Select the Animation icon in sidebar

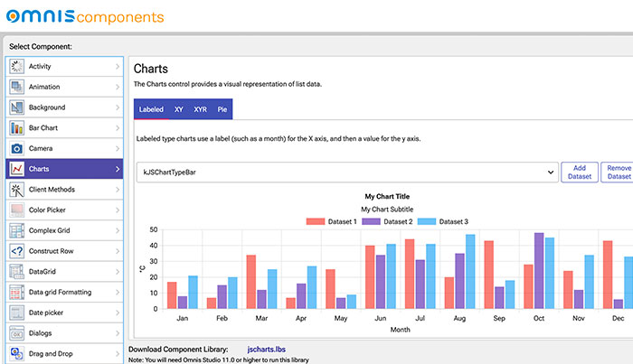coord(16,87)
